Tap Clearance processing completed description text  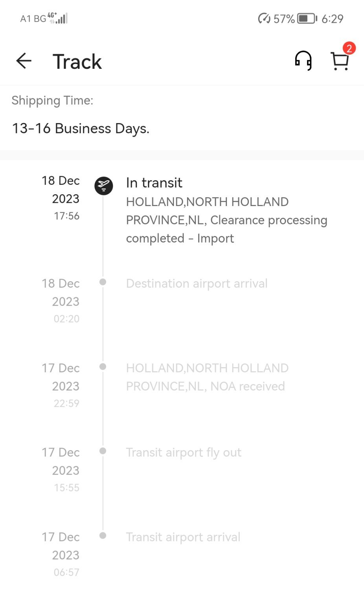click(x=226, y=220)
